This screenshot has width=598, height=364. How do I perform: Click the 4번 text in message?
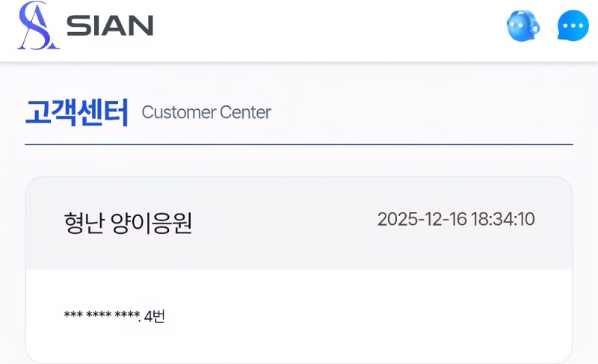pyautogui.click(x=154, y=316)
